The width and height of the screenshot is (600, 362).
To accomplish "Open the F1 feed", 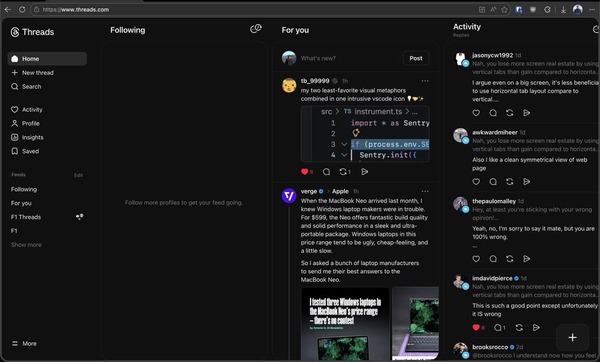I will [x=14, y=231].
